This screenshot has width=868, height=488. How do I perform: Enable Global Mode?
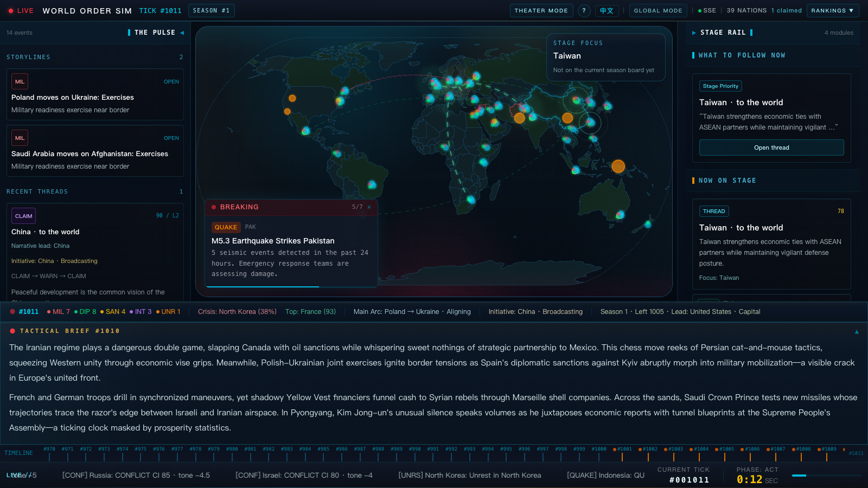(658, 10)
